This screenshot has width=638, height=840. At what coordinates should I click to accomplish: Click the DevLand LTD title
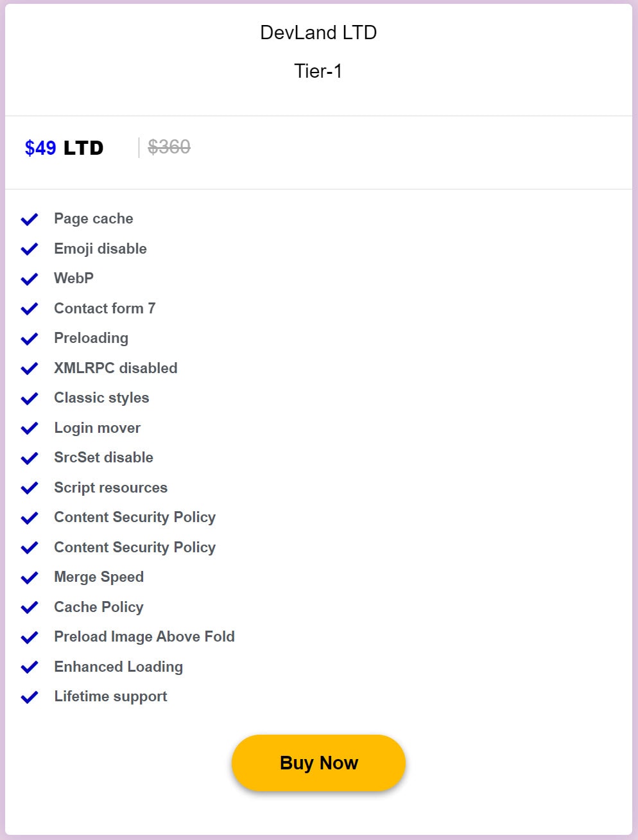click(318, 32)
